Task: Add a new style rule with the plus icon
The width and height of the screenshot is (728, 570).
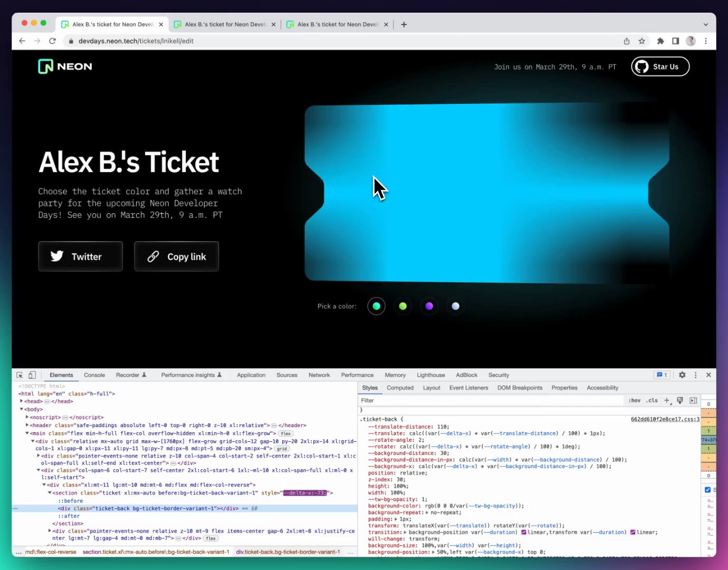Action: pyautogui.click(x=667, y=400)
